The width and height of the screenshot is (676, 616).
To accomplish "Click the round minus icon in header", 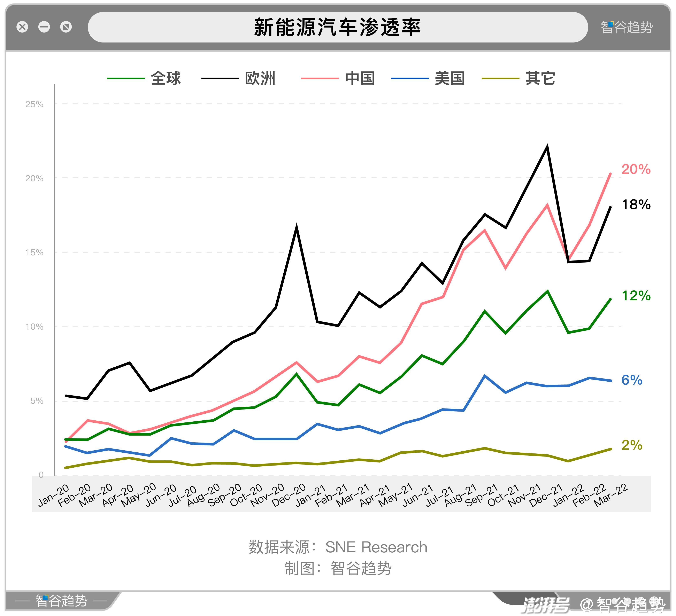I will [x=44, y=27].
